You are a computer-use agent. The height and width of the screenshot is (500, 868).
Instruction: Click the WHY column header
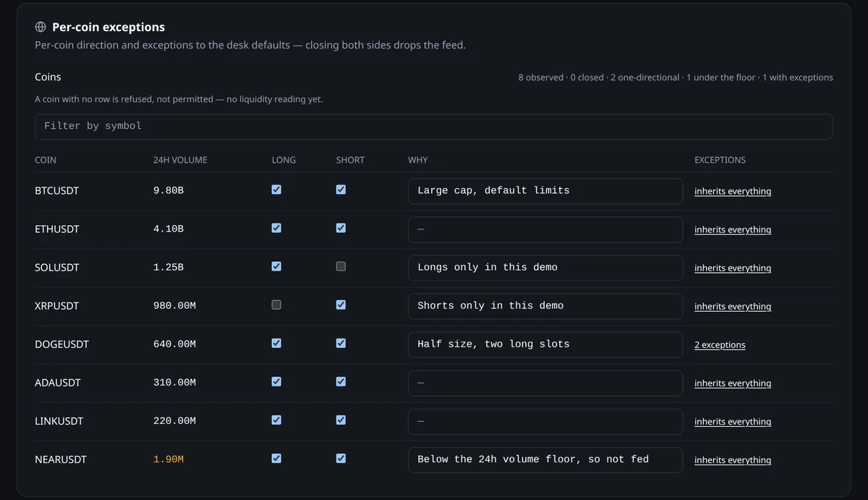(x=417, y=160)
